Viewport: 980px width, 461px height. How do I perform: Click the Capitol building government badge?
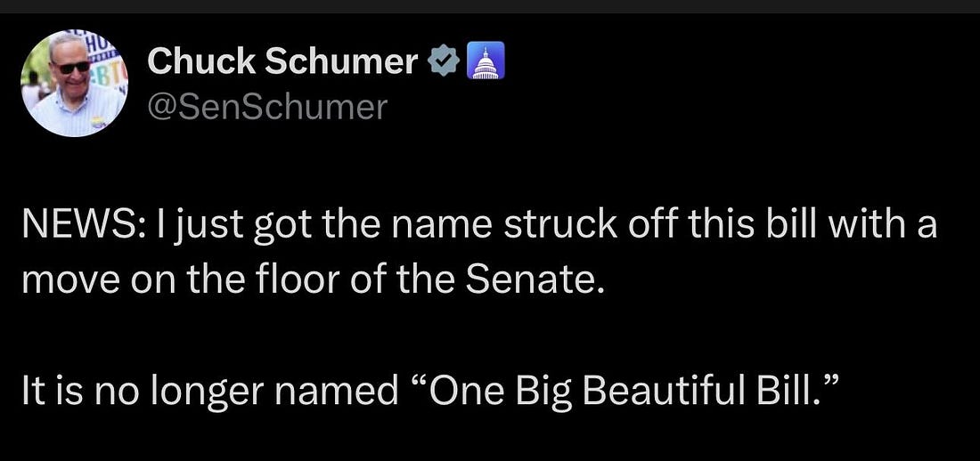coord(484,61)
